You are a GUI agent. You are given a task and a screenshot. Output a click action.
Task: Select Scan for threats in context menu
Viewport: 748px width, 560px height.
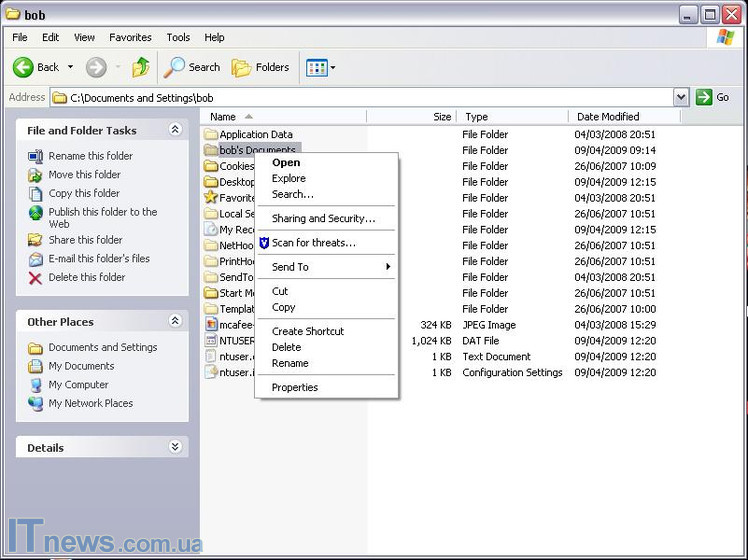pos(313,243)
